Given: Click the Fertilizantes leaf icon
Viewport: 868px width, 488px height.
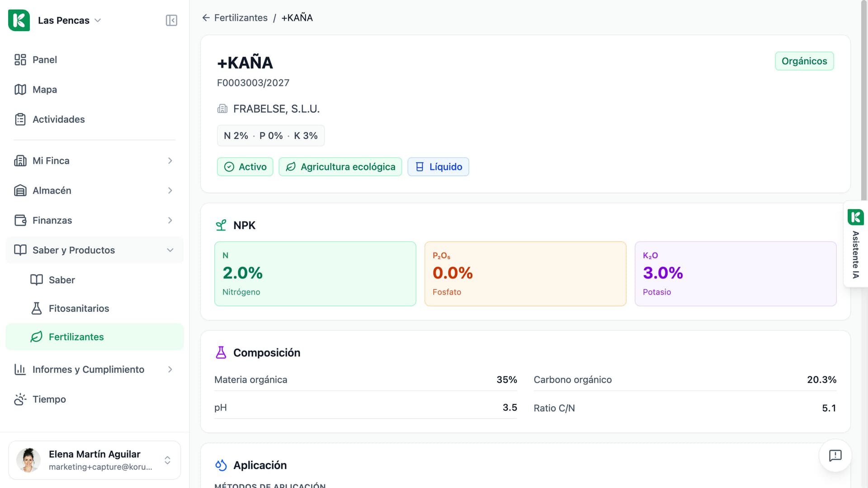Looking at the screenshot, I should coord(37,337).
